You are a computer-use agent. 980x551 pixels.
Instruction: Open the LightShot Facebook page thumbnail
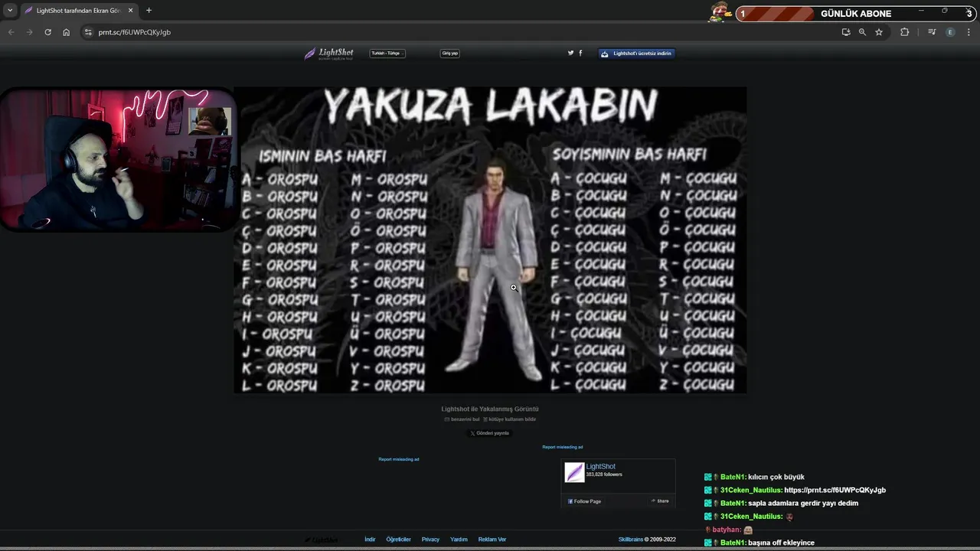[574, 472]
